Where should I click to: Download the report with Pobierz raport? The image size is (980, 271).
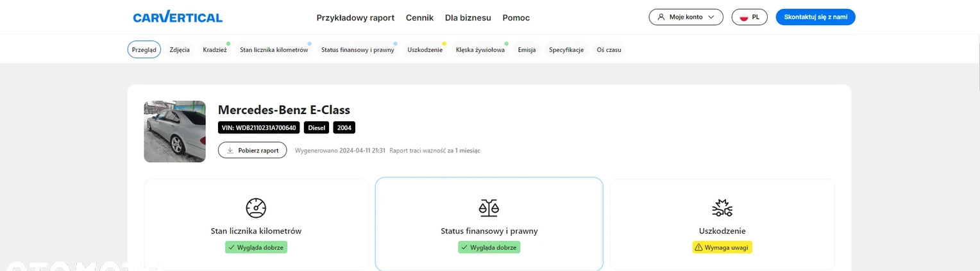(x=253, y=151)
